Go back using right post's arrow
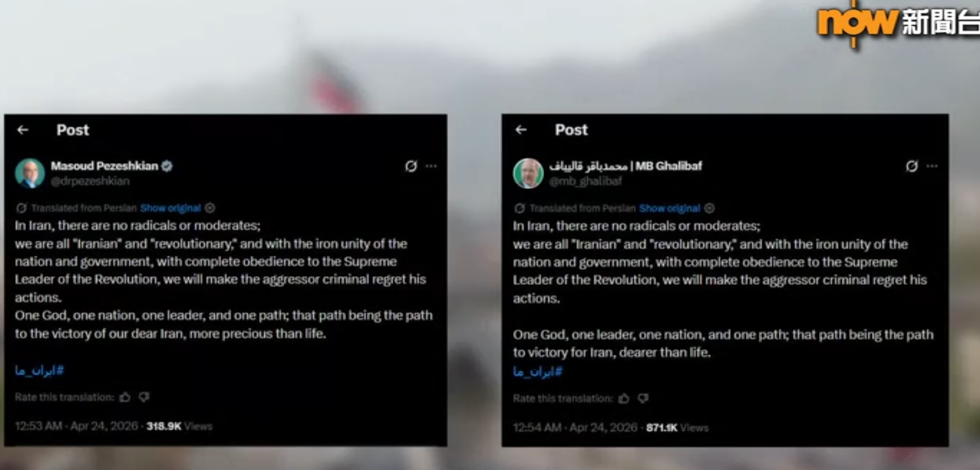Viewport: 980px width, 470px height. pos(521,130)
